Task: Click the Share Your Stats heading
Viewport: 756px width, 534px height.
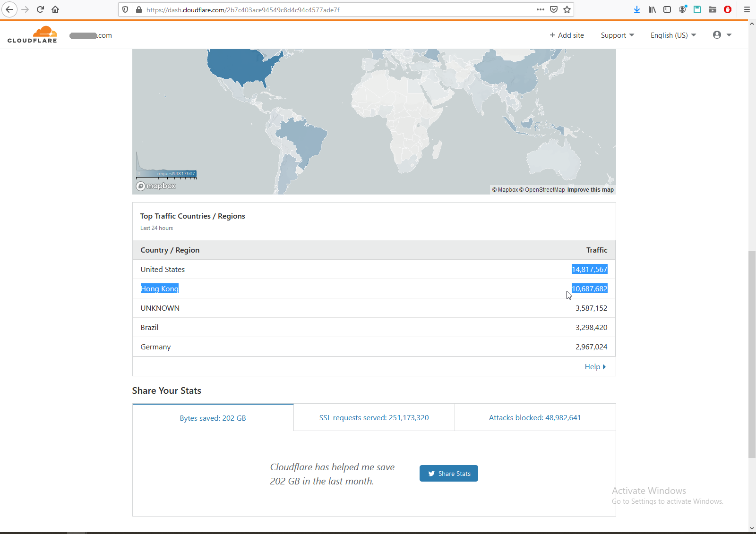Action: point(167,390)
